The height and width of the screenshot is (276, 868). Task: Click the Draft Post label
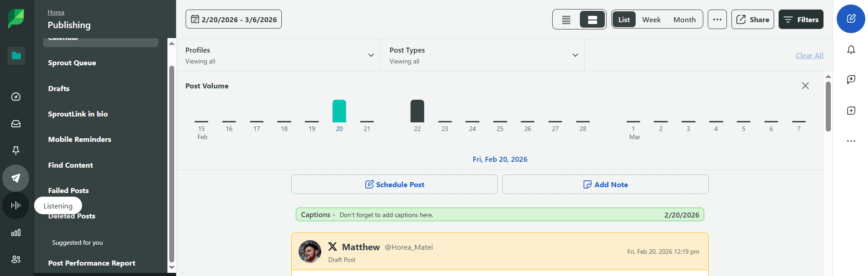point(342,260)
